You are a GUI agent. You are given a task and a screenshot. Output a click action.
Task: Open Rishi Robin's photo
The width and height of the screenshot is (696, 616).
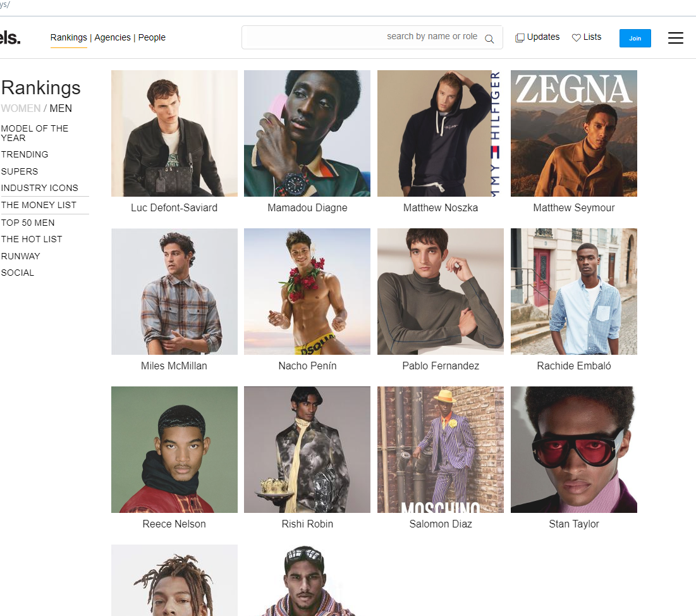click(x=307, y=450)
